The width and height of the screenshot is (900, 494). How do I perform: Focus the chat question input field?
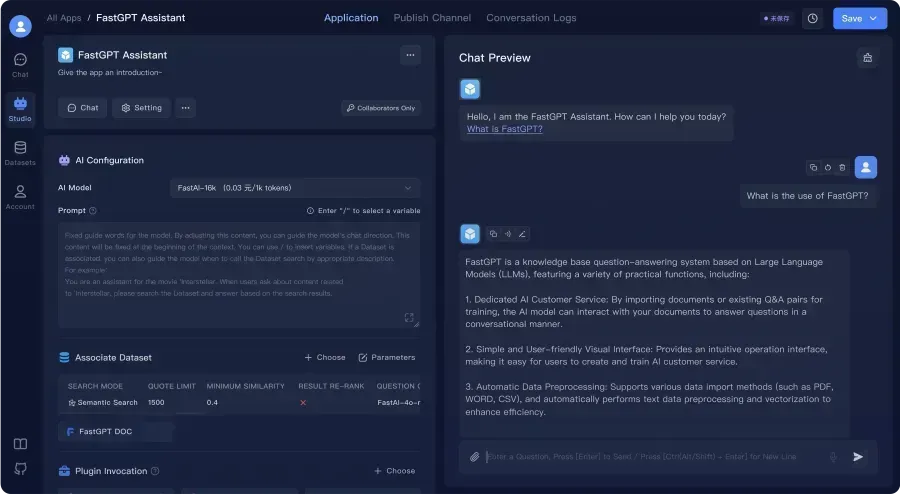654,457
